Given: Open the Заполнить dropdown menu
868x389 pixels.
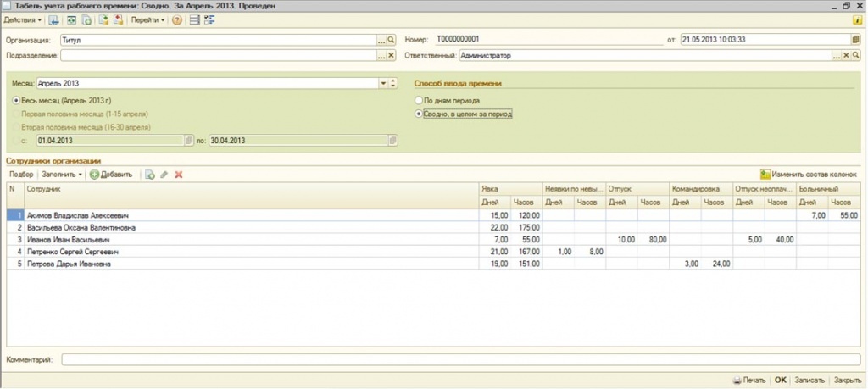Looking at the screenshot, I should pyautogui.click(x=63, y=175).
